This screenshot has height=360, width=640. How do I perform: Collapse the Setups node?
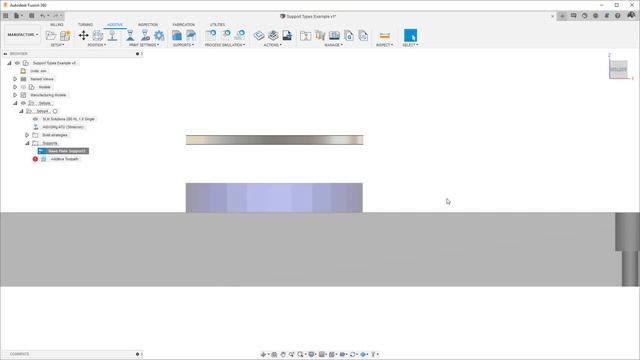click(15, 103)
